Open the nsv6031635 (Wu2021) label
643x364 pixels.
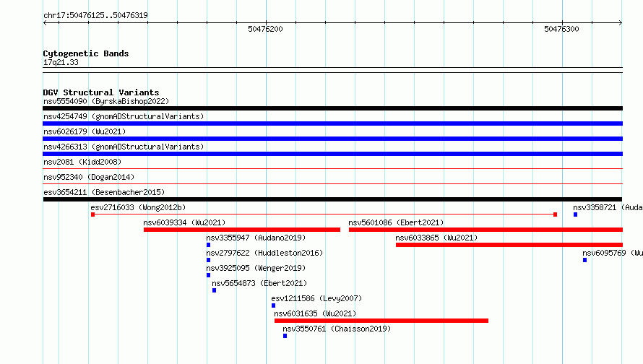pos(315,313)
